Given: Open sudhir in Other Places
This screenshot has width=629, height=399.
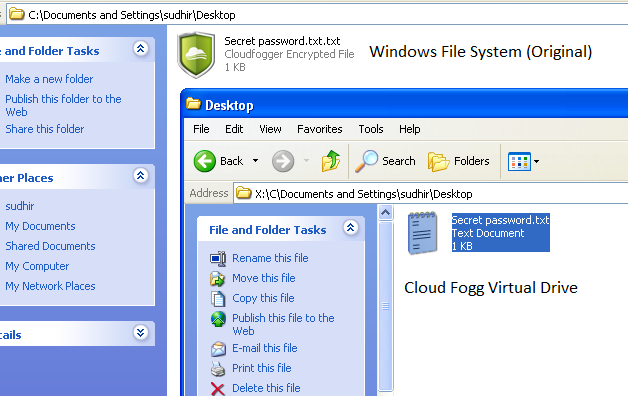Looking at the screenshot, I should (x=20, y=206).
